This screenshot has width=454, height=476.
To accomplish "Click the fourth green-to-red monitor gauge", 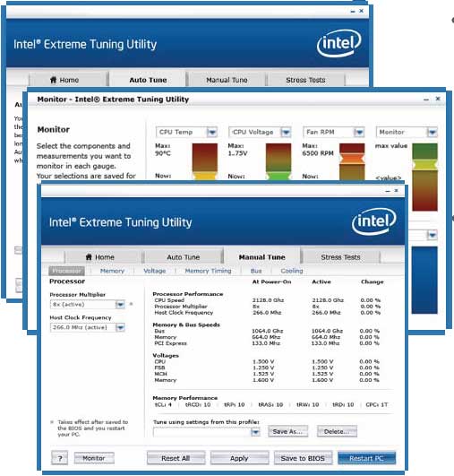I will coord(424,177).
